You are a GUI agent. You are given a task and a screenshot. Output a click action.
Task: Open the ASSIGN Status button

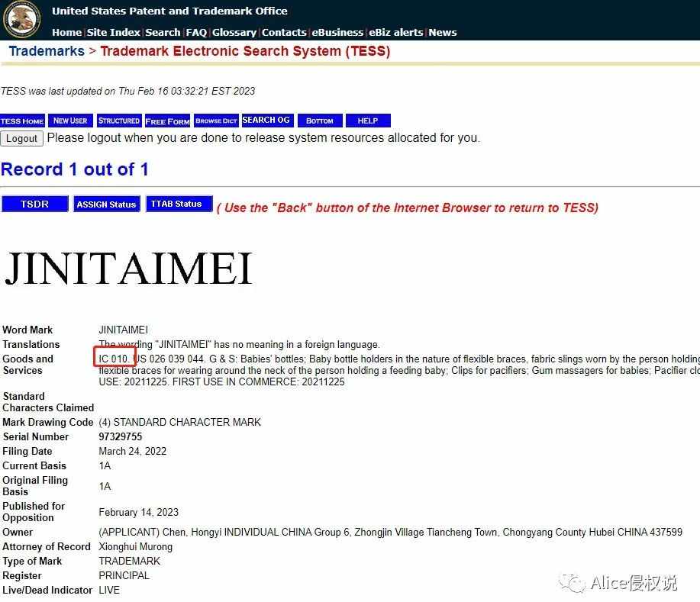point(106,204)
